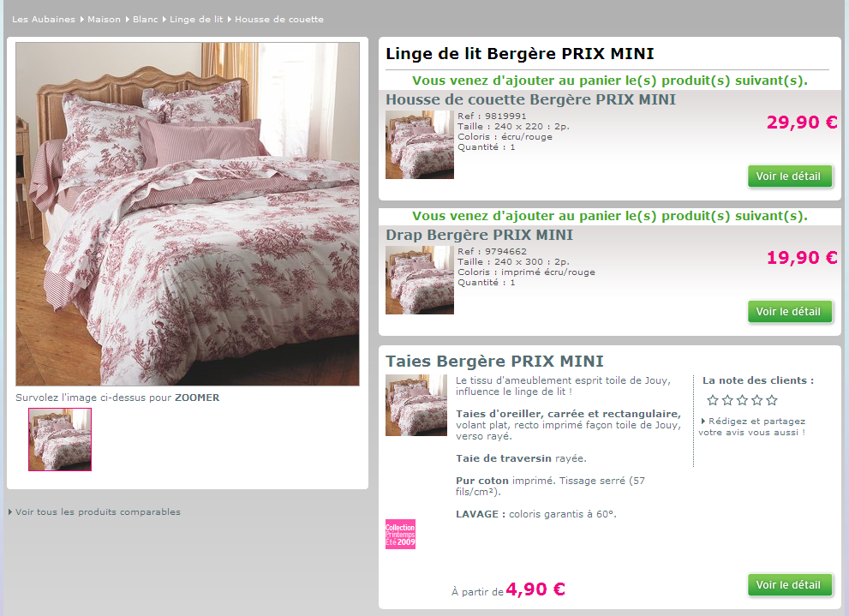The image size is (849, 616).
Task: Click the first empty rating star
Action: click(x=713, y=400)
